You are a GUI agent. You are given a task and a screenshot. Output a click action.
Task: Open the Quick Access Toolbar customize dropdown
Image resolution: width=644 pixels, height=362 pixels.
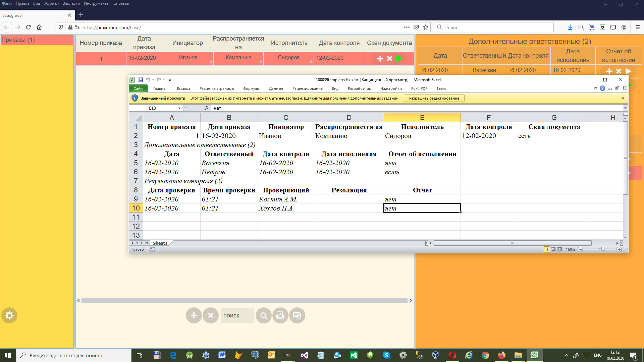(170, 80)
